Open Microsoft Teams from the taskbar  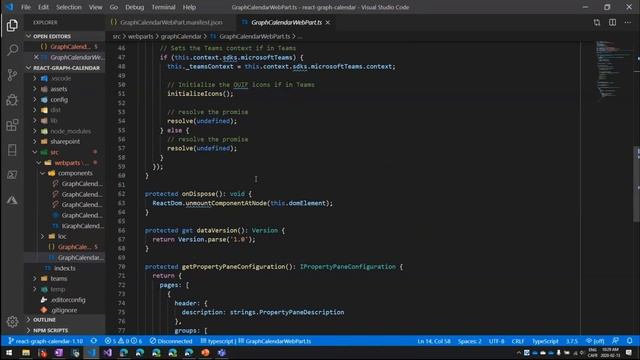[x=222, y=353]
